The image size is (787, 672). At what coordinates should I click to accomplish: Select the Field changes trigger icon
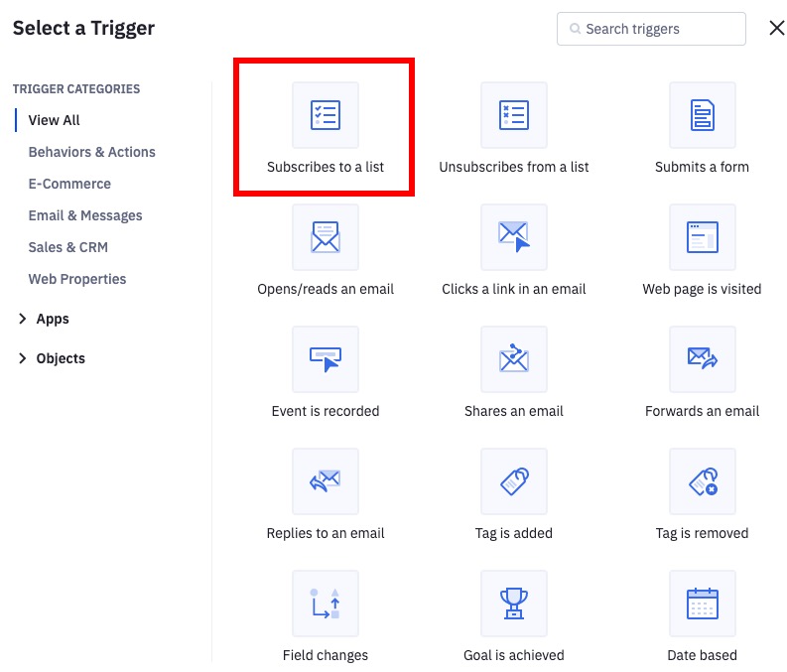pyautogui.click(x=326, y=604)
